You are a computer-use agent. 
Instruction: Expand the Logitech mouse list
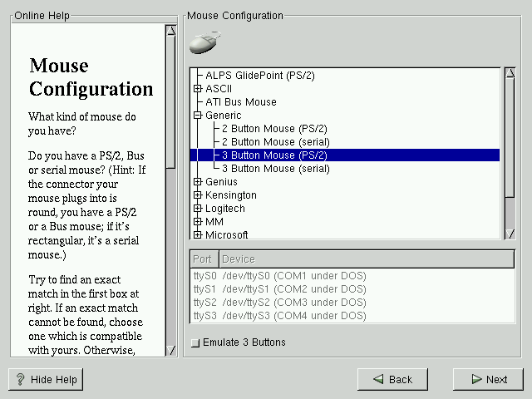tap(198, 209)
